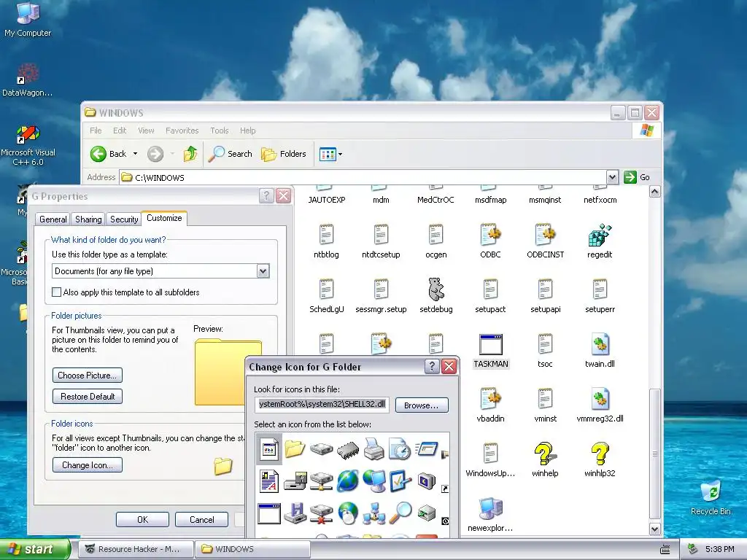This screenshot has width=747, height=560.
Task: Select the formatted text document icon
Action: pos(269,481)
